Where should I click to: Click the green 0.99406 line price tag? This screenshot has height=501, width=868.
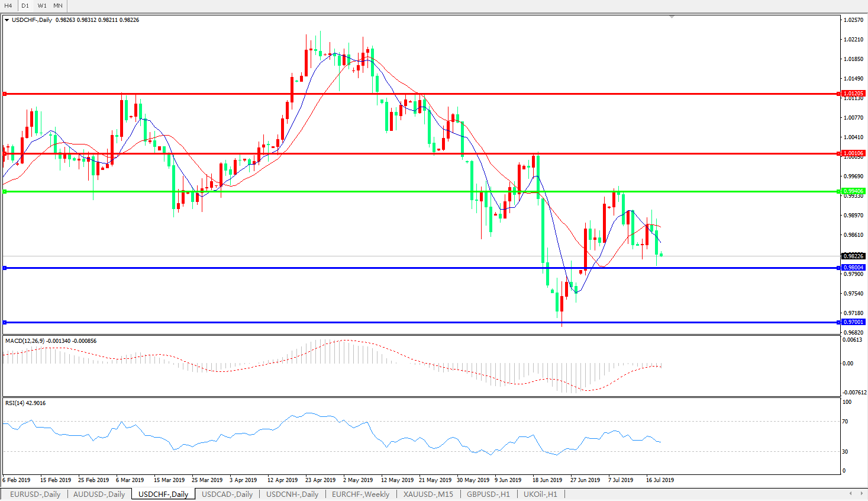[853, 191]
